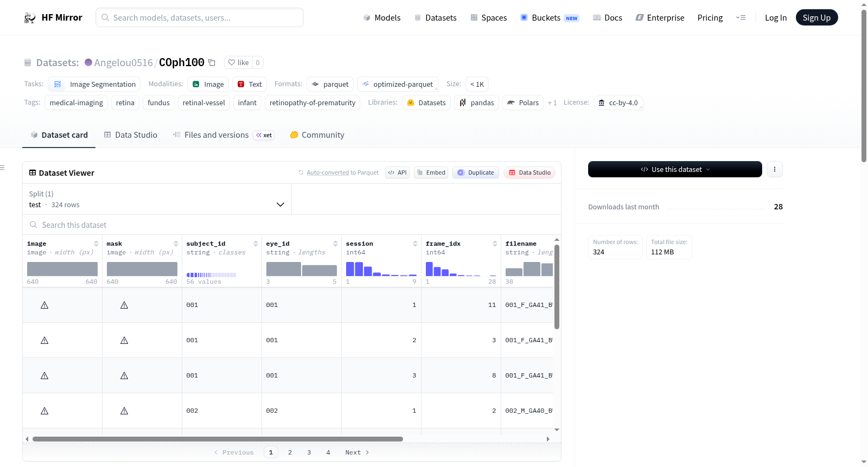Image resolution: width=868 pixels, height=467 pixels.
Task: Open Data Studio from viewer header button
Action: [x=529, y=172]
